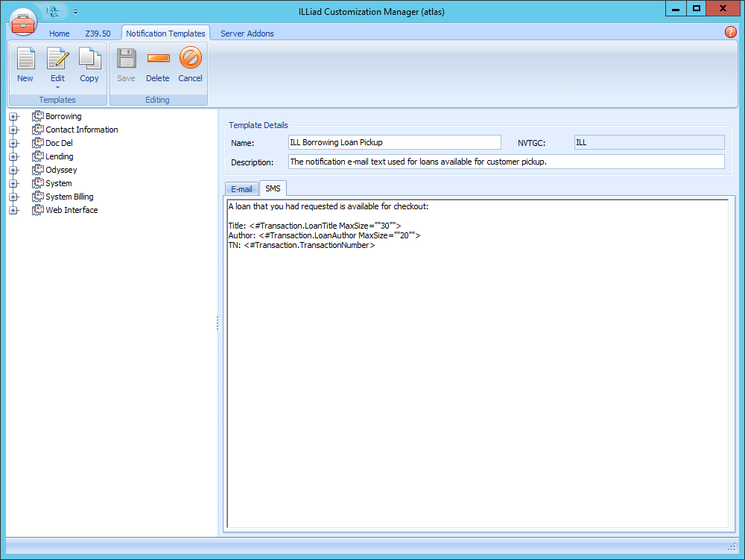Expand the System Billing tree node
Image resolution: width=745 pixels, height=560 pixels.
(13, 197)
